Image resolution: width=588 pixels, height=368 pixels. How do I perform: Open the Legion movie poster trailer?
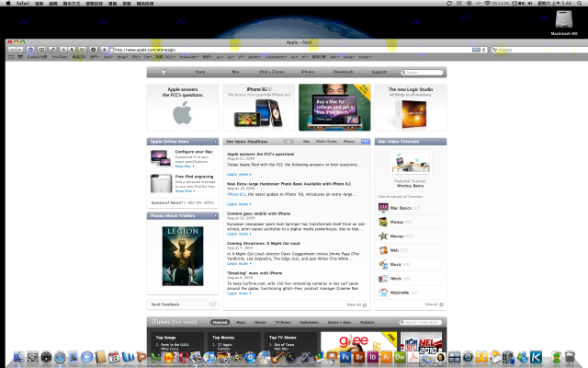[183, 256]
